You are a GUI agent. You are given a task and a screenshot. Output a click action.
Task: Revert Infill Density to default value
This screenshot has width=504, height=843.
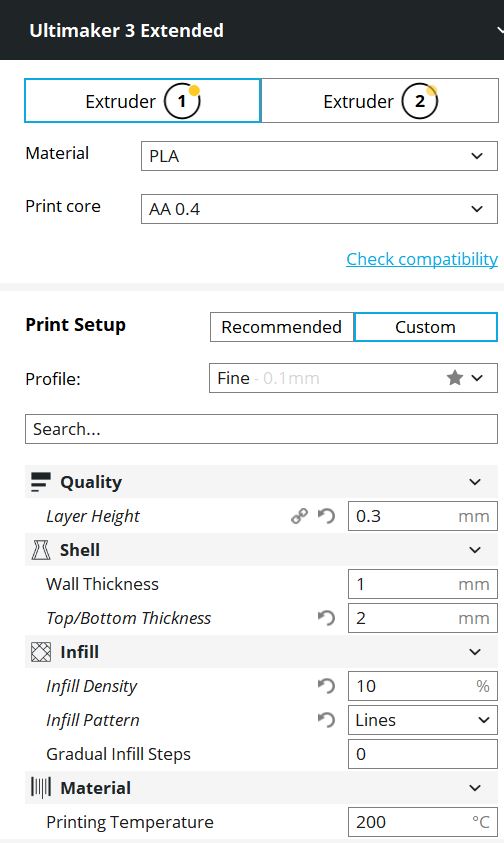326,686
